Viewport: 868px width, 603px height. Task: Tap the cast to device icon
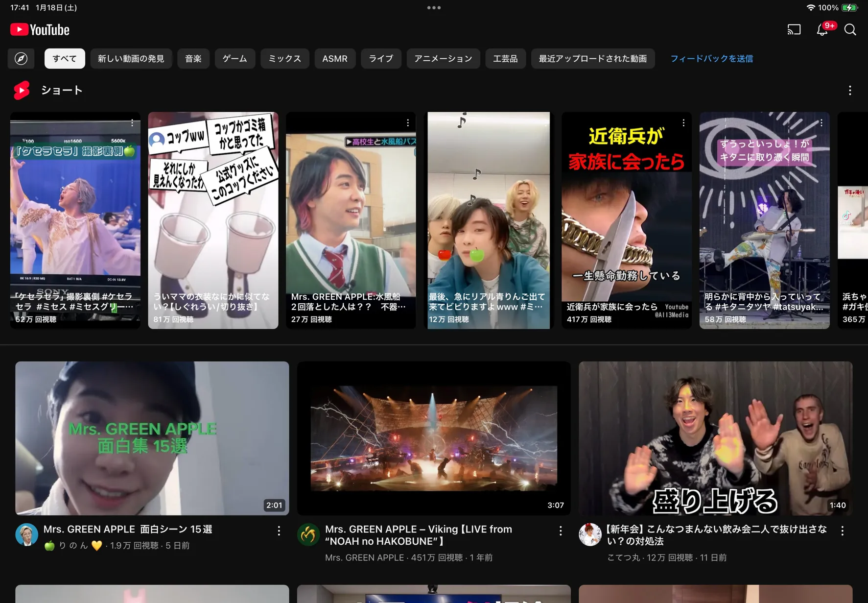pos(794,30)
